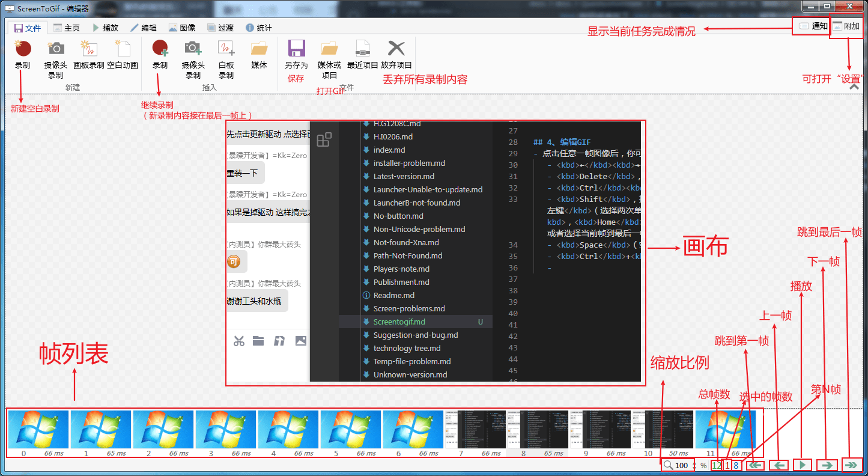Click the 另存为 save-as floppy icon
Viewport: 868px width, 476px height.
pyautogui.click(x=296, y=50)
